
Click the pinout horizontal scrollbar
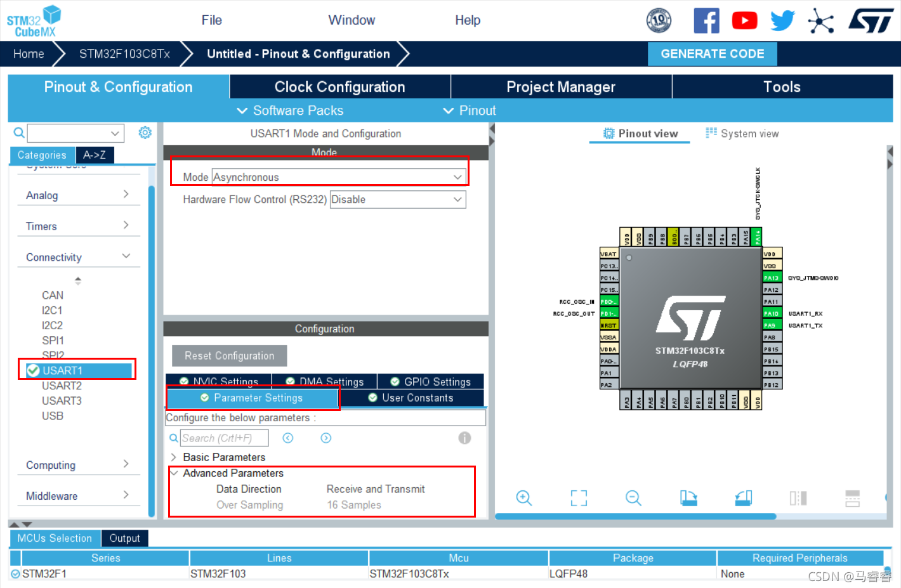(635, 516)
